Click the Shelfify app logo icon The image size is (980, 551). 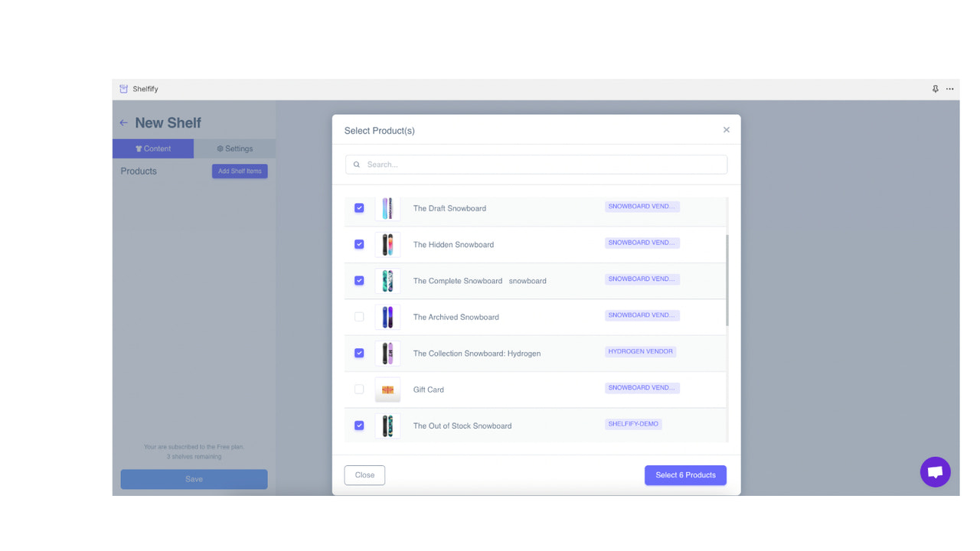(x=123, y=89)
